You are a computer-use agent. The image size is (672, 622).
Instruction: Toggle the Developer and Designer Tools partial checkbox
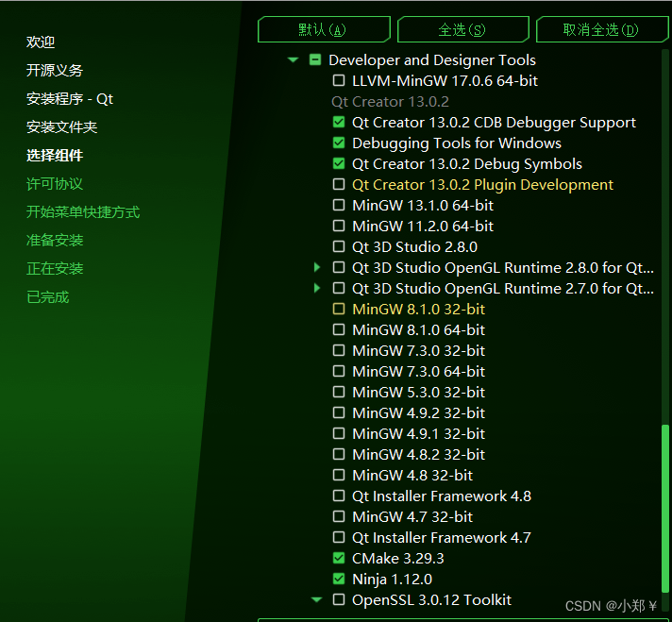315,59
